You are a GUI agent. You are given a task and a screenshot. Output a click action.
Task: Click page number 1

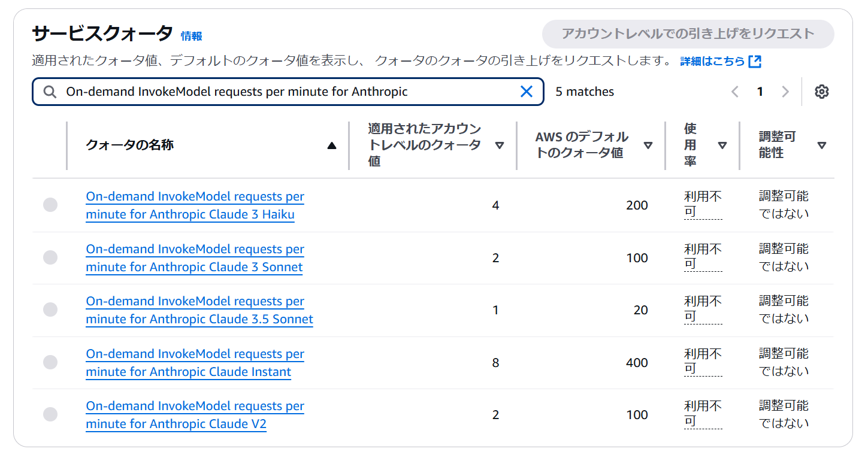(x=760, y=92)
